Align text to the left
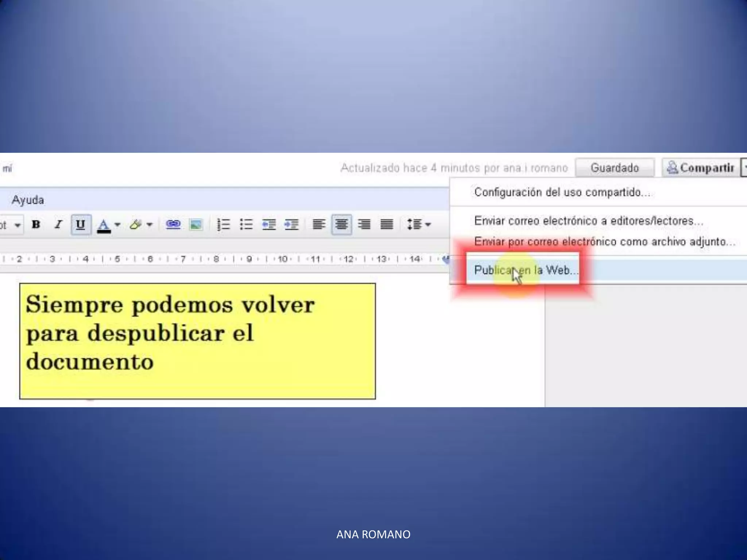Viewport: 747px width, 560px height. pos(319,224)
